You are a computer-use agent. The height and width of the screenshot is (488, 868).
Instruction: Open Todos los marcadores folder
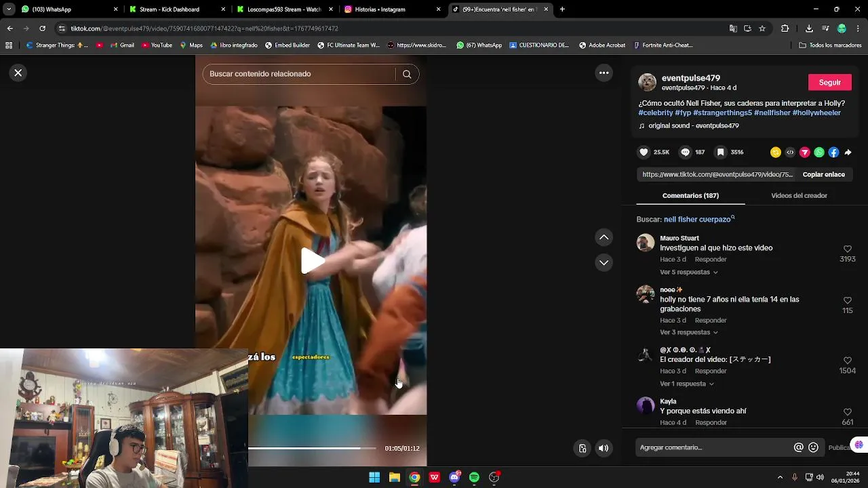(x=830, y=45)
